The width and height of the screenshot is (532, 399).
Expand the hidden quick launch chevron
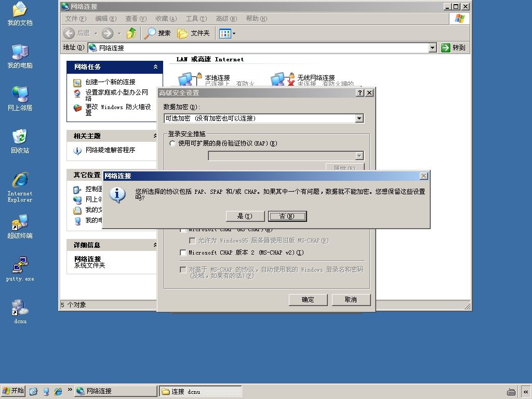70,390
